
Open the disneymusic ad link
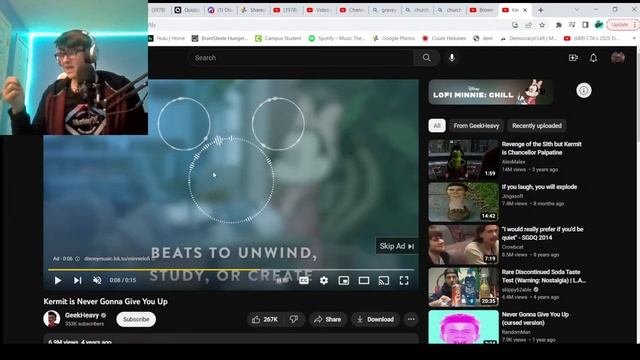(x=117, y=258)
